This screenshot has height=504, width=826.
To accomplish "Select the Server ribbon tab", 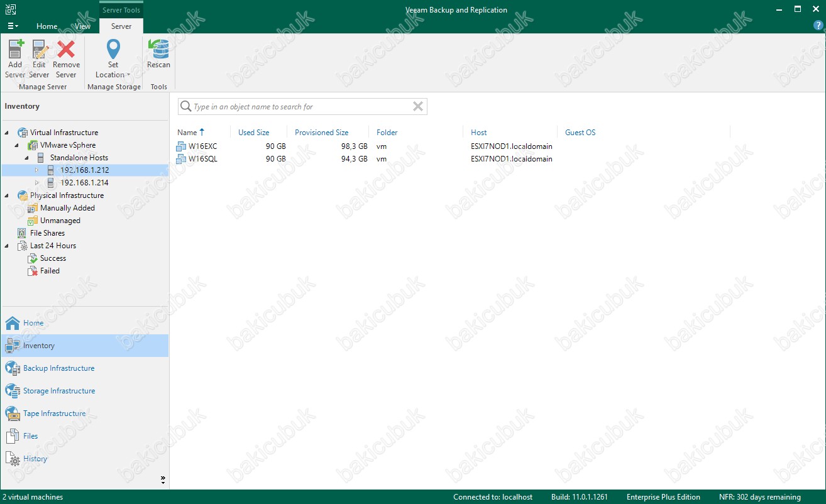I will coord(121,26).
